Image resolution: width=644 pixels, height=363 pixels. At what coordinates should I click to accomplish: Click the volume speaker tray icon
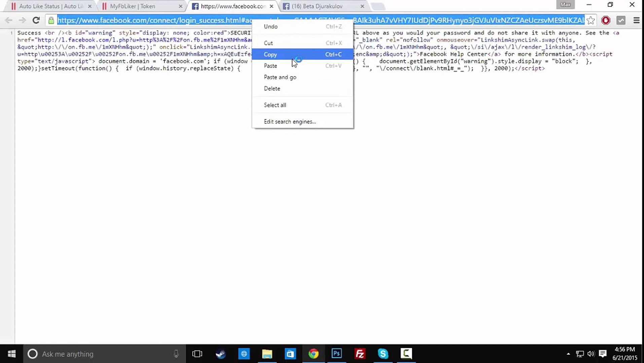[x=591, y=354]
